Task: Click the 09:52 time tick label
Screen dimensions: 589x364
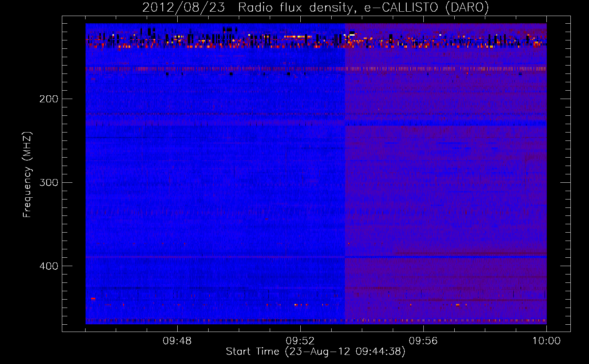Action: click(300, 341)
